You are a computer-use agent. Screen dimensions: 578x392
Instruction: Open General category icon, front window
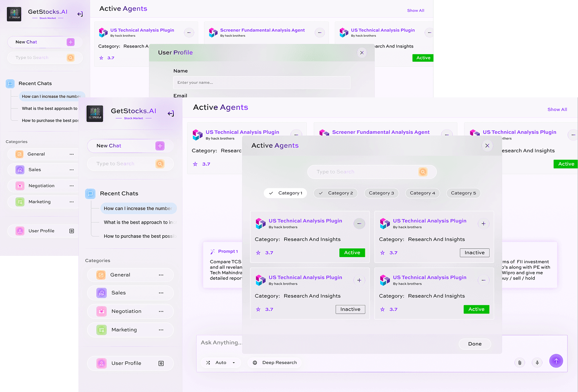pyautogui.click(x=101, y=275)
